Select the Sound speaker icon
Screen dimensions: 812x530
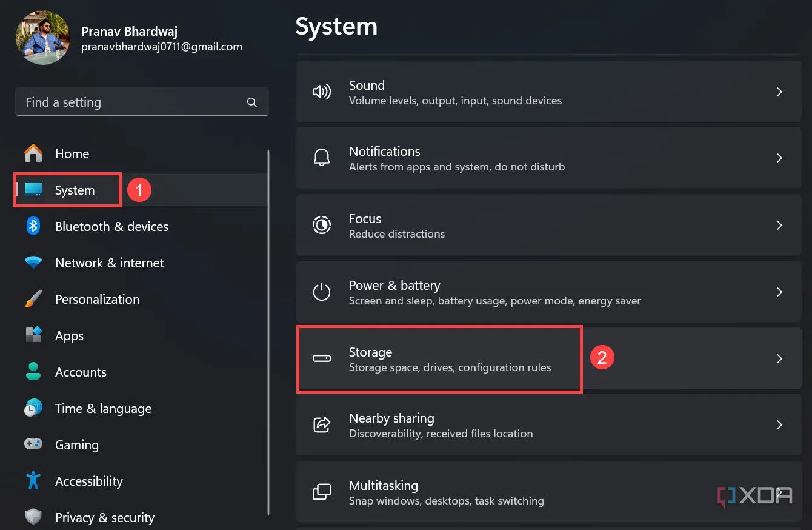click(x=322, y=92)
